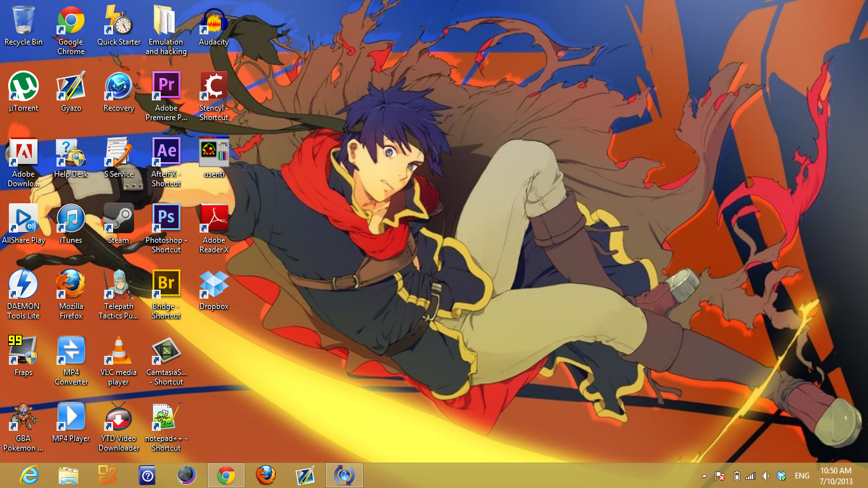The image size is (868, 488).
Task: Open the Recycle Bin desktop icon
Action: pos(24,26)
